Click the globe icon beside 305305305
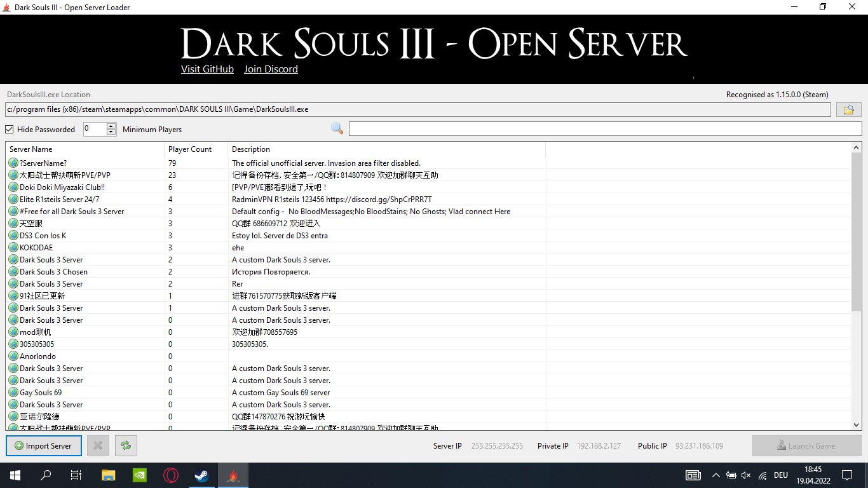The height and width of the screenshot is (488, 868). 13,344
